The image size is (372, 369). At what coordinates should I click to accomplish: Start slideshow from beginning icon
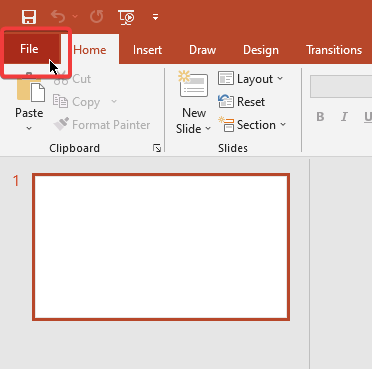click(x=126, y=17)
